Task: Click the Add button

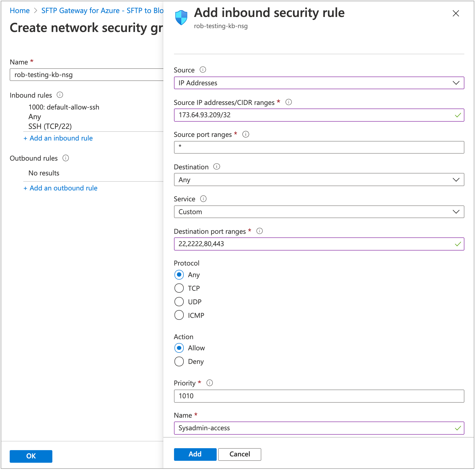Action: [195, 454]
